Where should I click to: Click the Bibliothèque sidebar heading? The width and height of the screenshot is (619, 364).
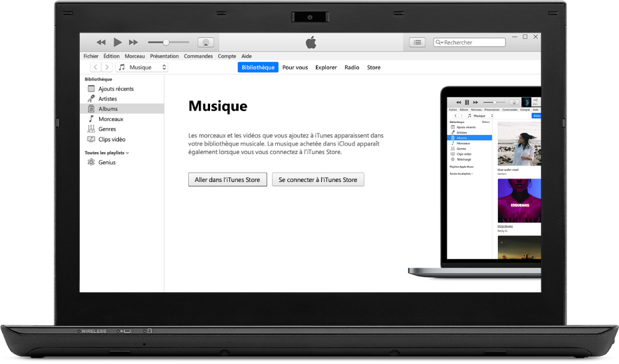[x=98, y=79]
